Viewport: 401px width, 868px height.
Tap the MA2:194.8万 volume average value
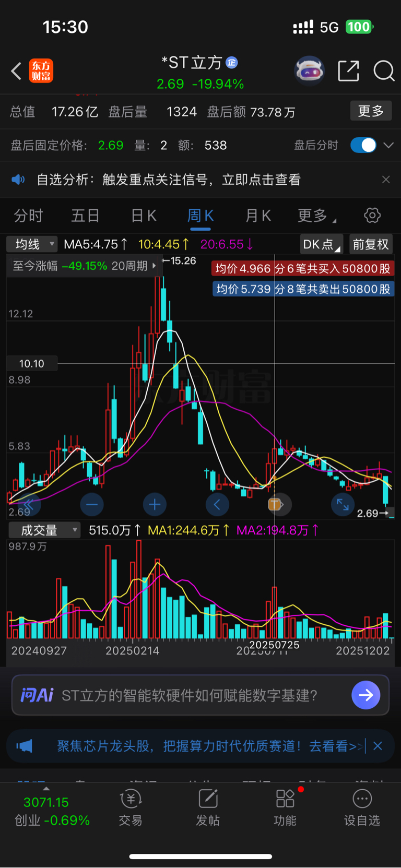[278, 530]
